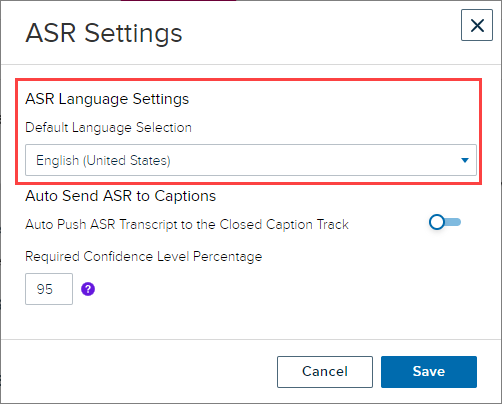Click the Required Confidence Level input field
The height and width of the screenshot is (404, 502).
(x=49, y=289)
